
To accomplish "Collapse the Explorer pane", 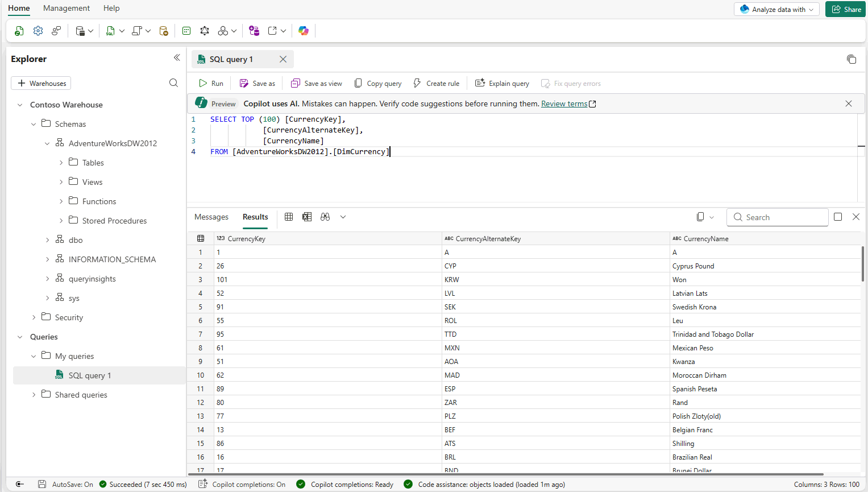I will click(x=177, y=58).
